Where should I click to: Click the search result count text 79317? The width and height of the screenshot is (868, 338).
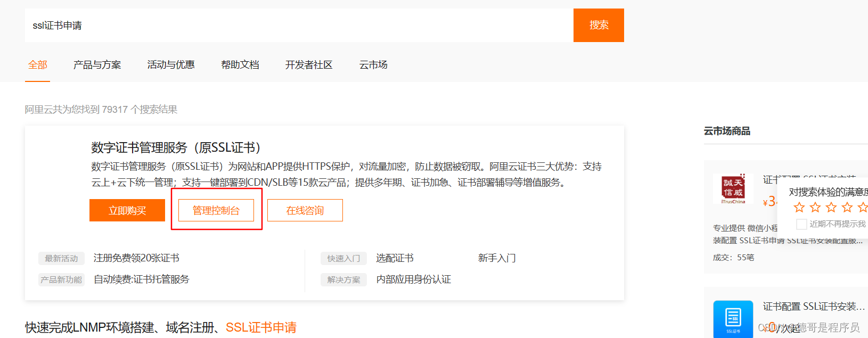coord(115,110)
